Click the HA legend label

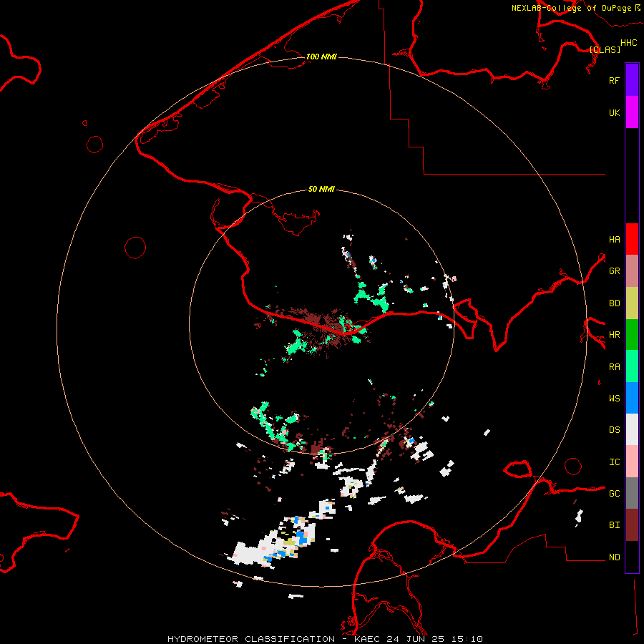(614, 240)
